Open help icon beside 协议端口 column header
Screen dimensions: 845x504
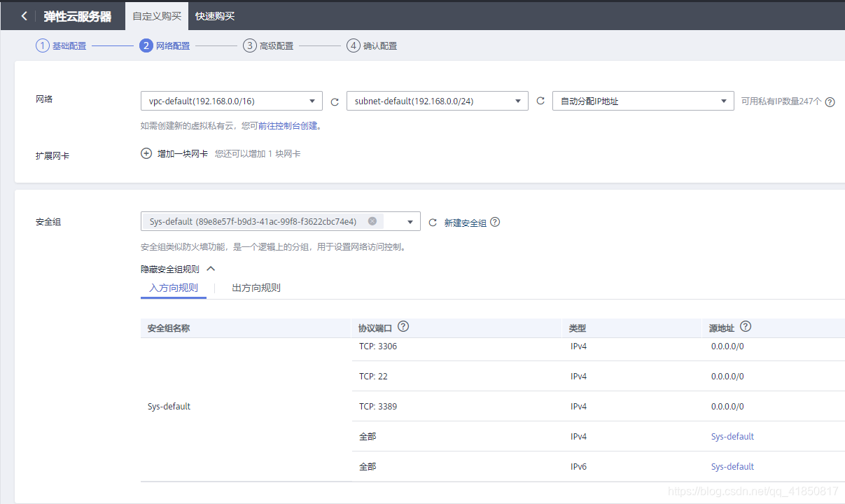(403, 327)
